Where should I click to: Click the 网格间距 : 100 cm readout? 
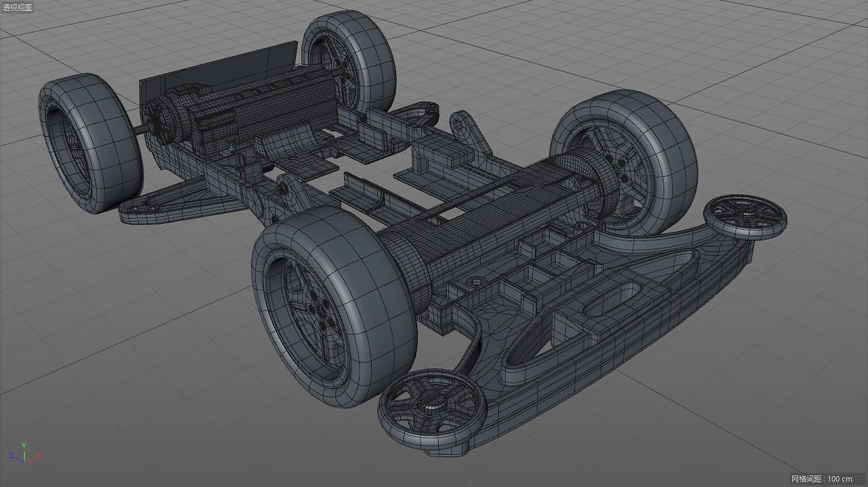[x=821, y=479]
